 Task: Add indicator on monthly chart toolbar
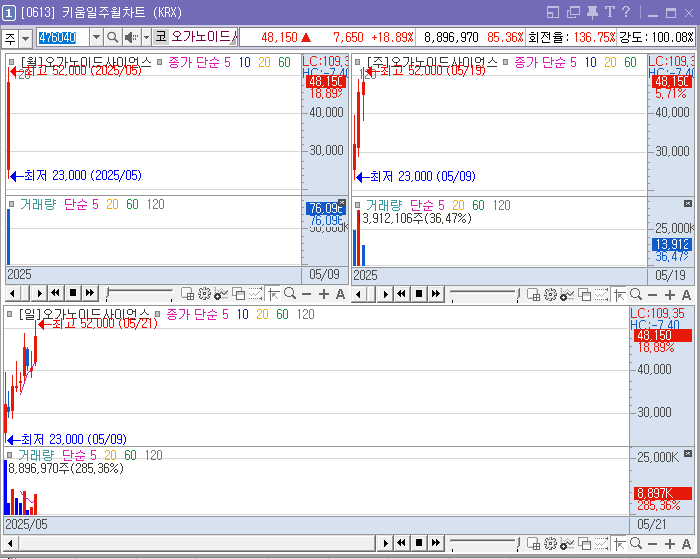point(221,294)
